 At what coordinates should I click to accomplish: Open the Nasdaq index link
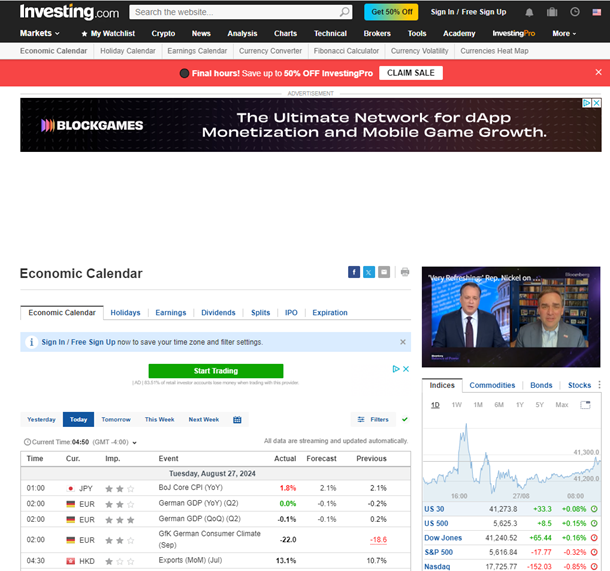point(437,566)
